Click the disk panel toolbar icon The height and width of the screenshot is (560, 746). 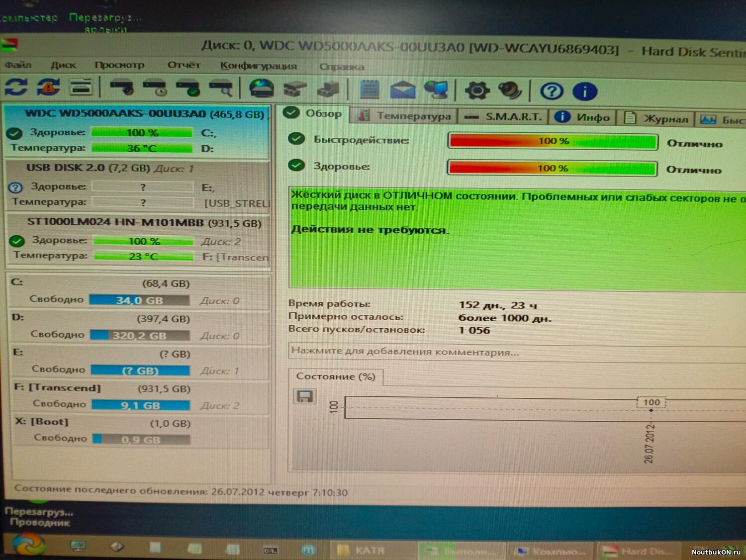(x=81, y=88)
